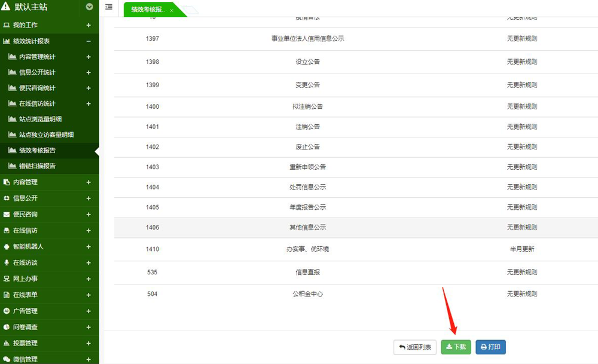
Task: Expand the 广告管理 menu with plus
Action: click(89, 311)
